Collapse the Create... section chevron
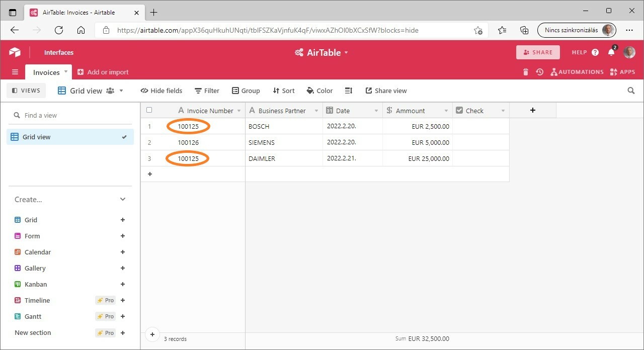 coord(123,200)
